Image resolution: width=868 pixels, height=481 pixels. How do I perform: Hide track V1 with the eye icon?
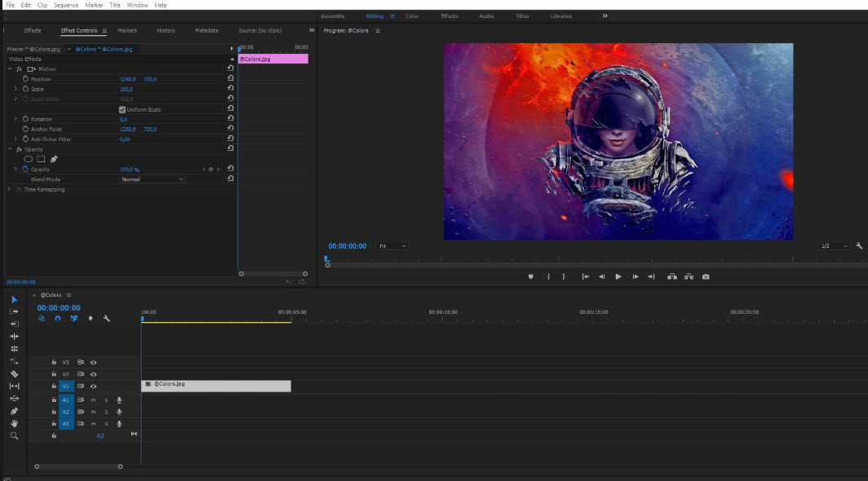94,386
